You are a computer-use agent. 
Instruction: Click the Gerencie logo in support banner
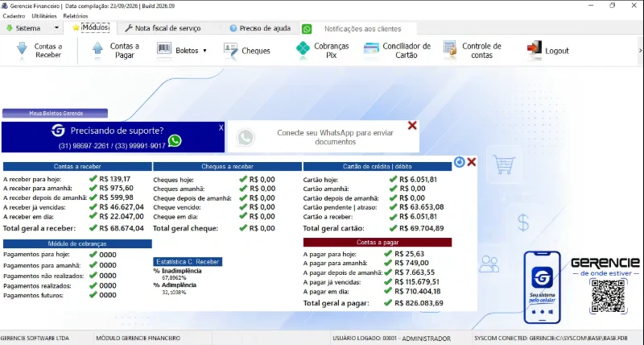coord(58,131)
